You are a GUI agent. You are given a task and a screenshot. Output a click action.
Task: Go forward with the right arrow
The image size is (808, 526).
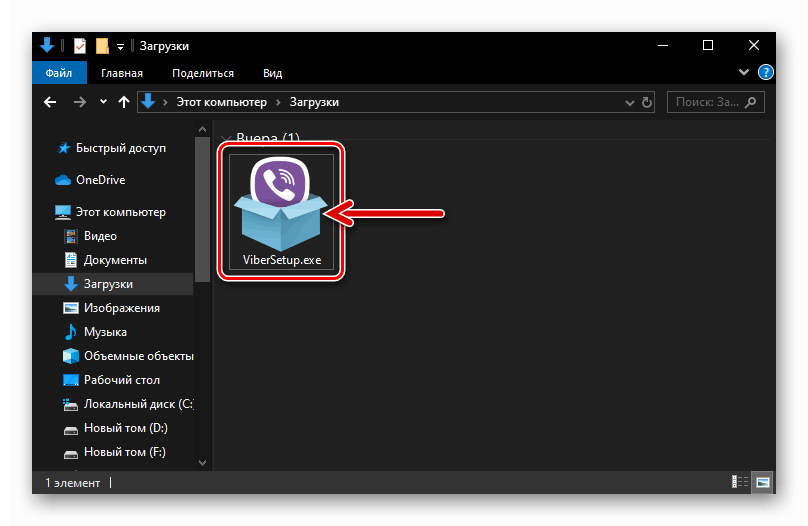80,102
